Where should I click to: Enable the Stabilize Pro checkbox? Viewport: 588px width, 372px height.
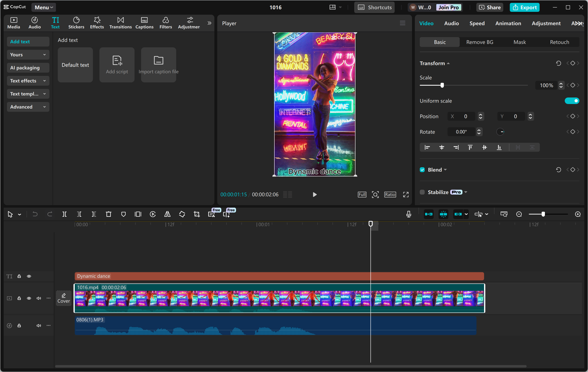click(x=422, y=192)
